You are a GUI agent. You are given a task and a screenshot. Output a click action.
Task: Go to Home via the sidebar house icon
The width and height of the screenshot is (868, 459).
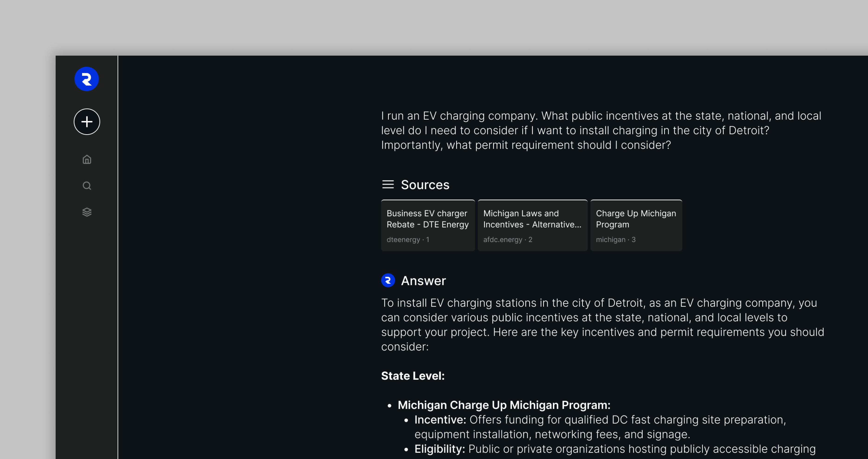point(87,159)
